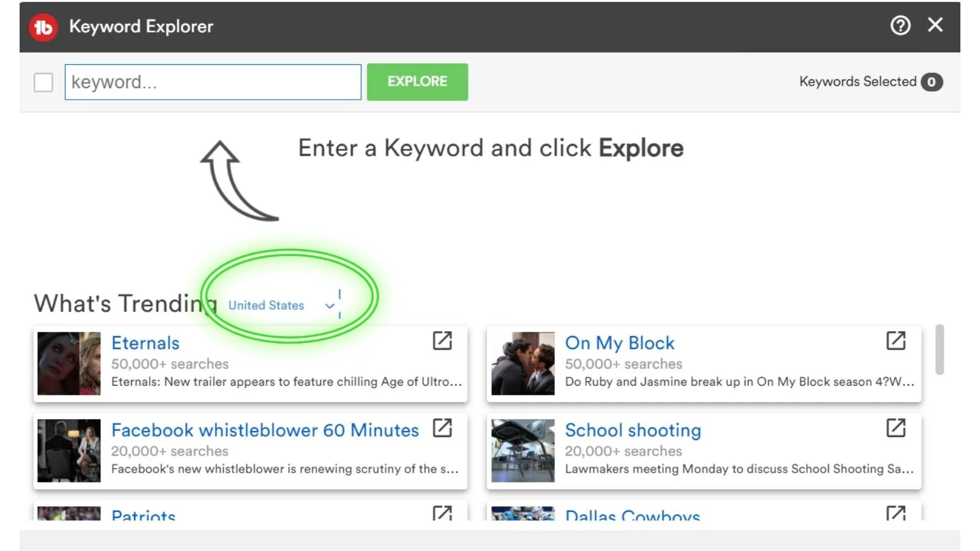Select the School shooting keyword
This screenshot has width=980, height=551.
coord(633,430)
